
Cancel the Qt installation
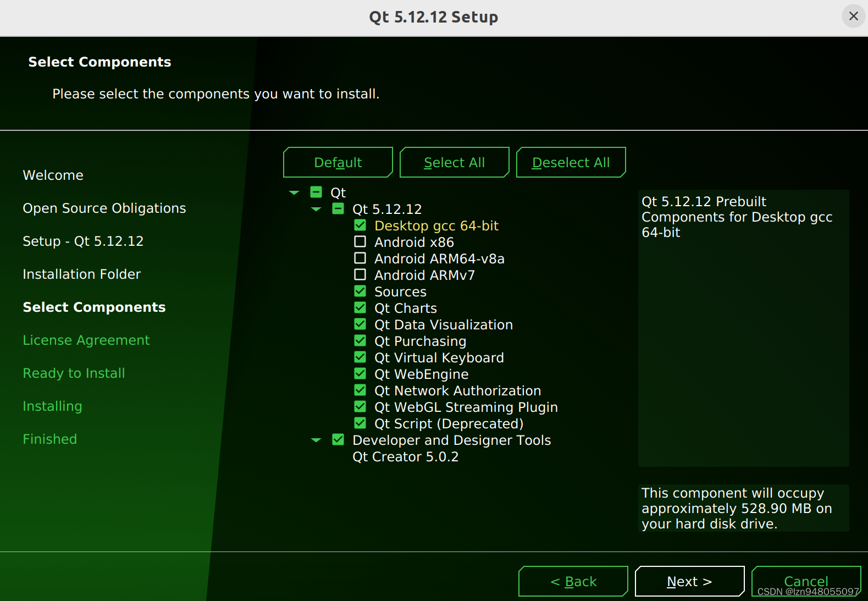point(806,581)
